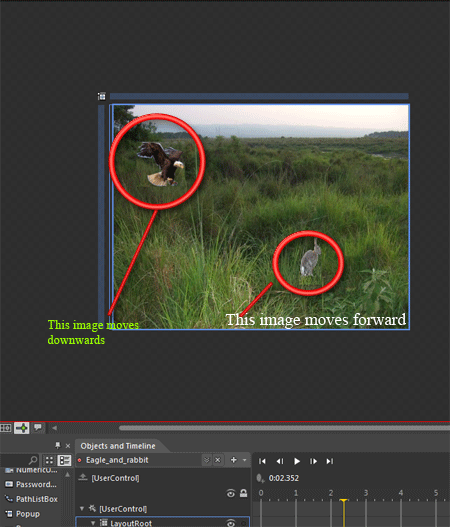This screenshot has height=527, width=450.
Task: Play the Eagle_and_rabbit storyboard
Action: coord(297,461)
